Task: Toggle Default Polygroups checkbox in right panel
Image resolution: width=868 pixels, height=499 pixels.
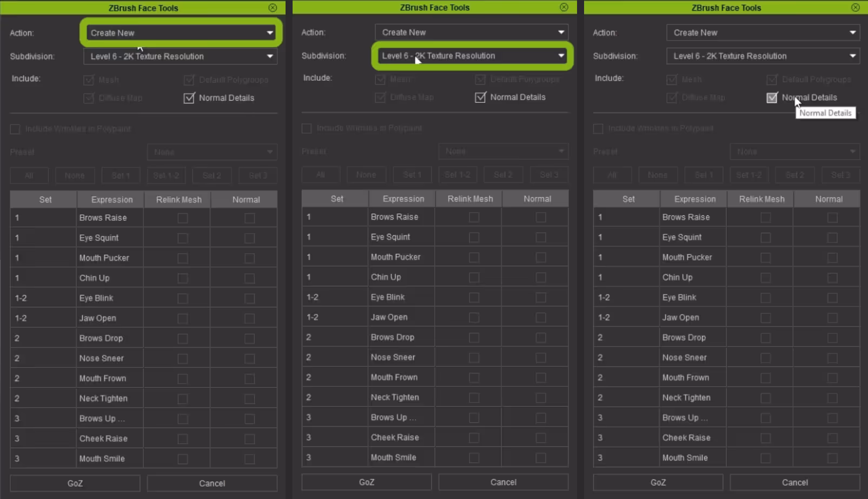Action: (x=772, y=80)
